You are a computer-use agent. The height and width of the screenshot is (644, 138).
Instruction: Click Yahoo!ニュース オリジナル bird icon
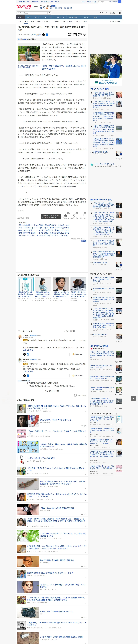[x=92, y=165]
